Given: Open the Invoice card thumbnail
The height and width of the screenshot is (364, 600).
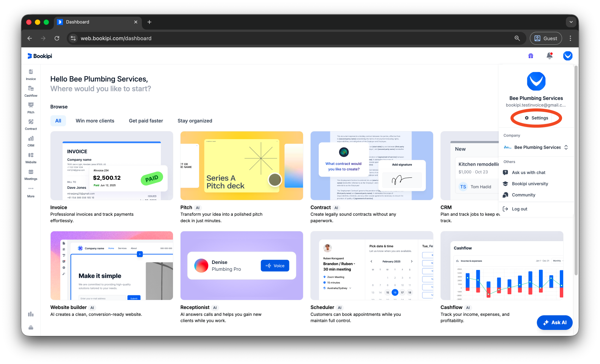Looking at the screenshot, I should 112,166.
